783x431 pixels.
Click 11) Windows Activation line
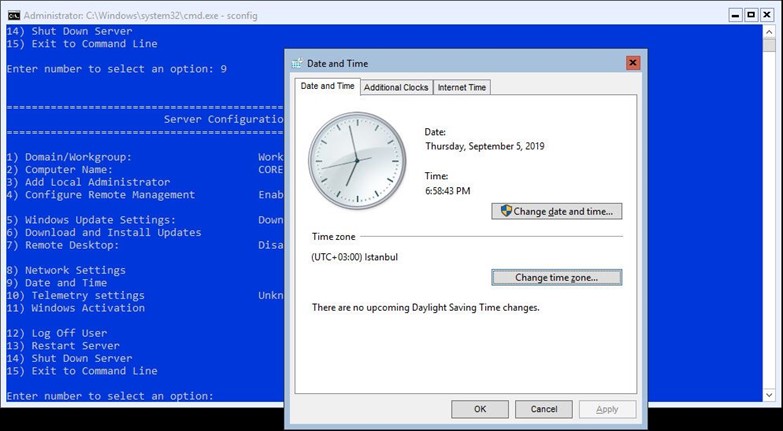[75, 308]
